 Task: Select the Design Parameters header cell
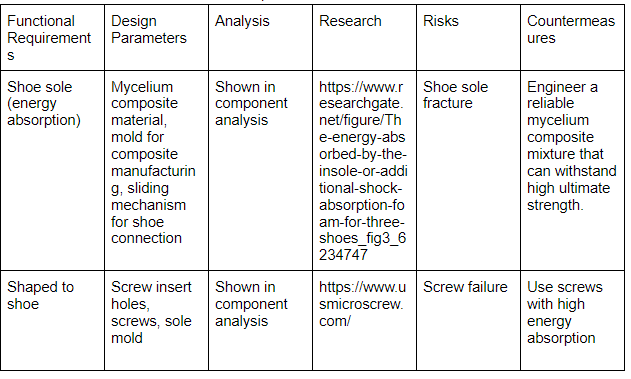click(x=157, y=38)
